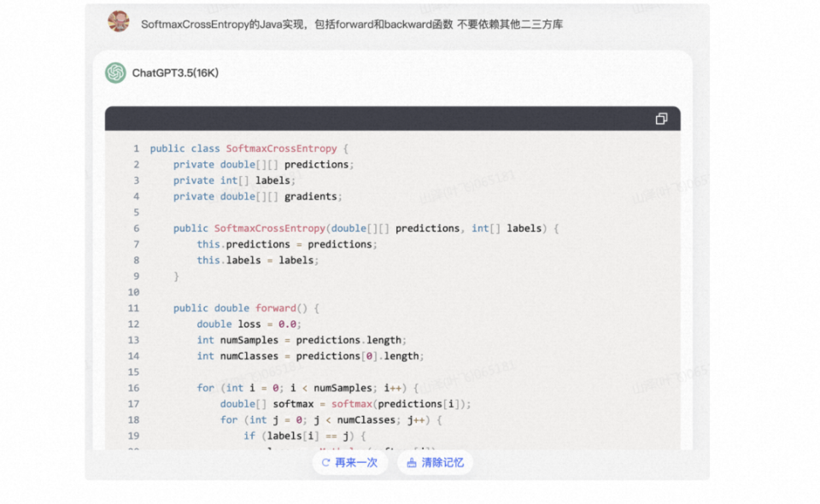This screenshot has height=504, width=820.
Task: Click the forward() method declaration on line 11
Action: tap(248, 308)
